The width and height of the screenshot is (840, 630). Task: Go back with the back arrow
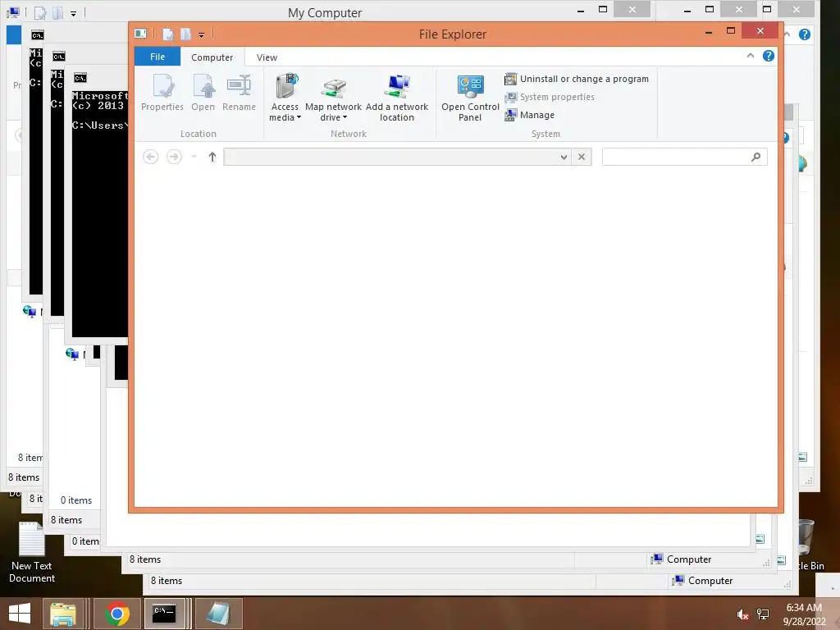click(151, 157)
